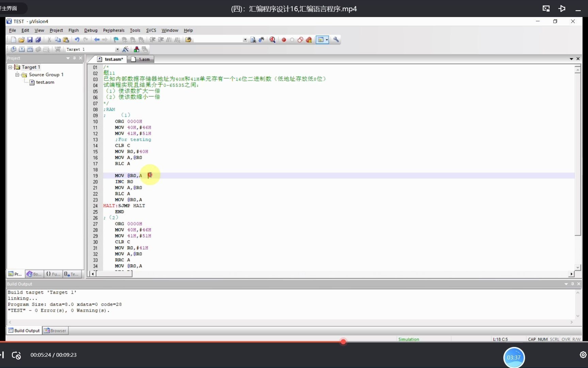Screen dimensions: 588x368
Task: Switch to the Books project panel tab
Action: 34,274
